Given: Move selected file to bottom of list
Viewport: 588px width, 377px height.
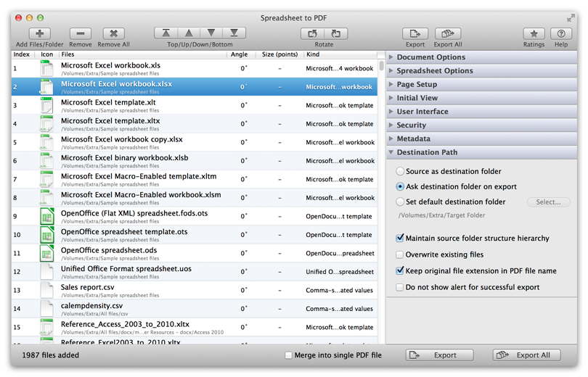Looking at the screenshot, I should [233, 33].
